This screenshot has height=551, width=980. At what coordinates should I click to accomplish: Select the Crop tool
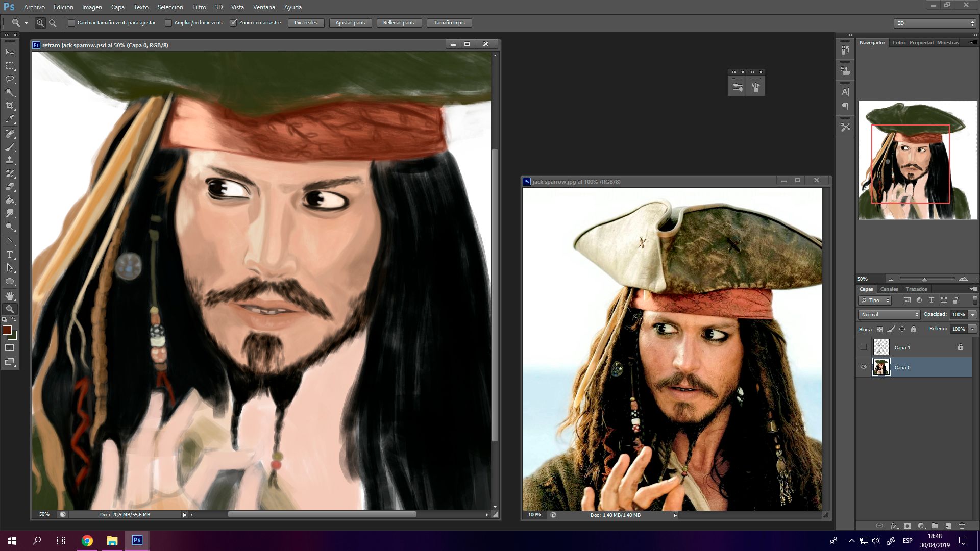coord(10,106)
